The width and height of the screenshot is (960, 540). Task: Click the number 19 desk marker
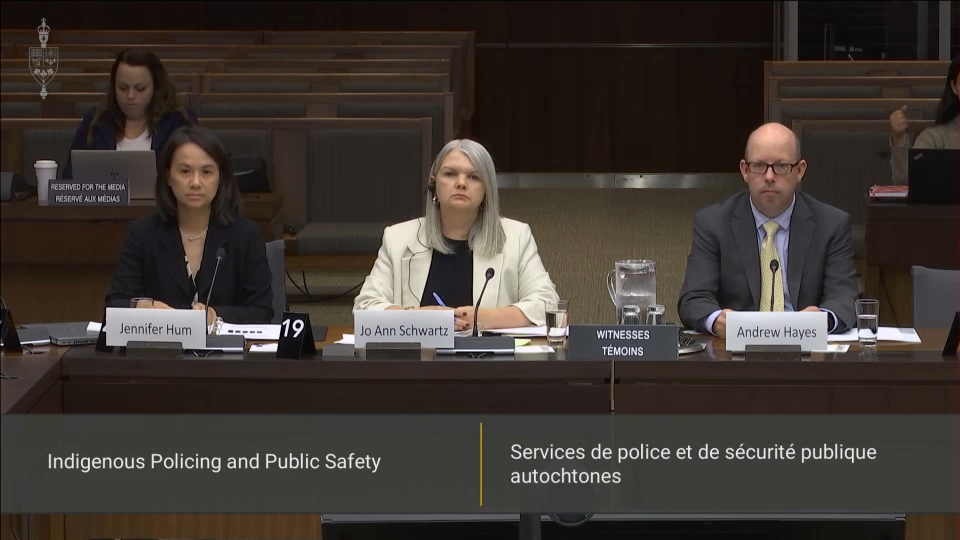[296, 335]
